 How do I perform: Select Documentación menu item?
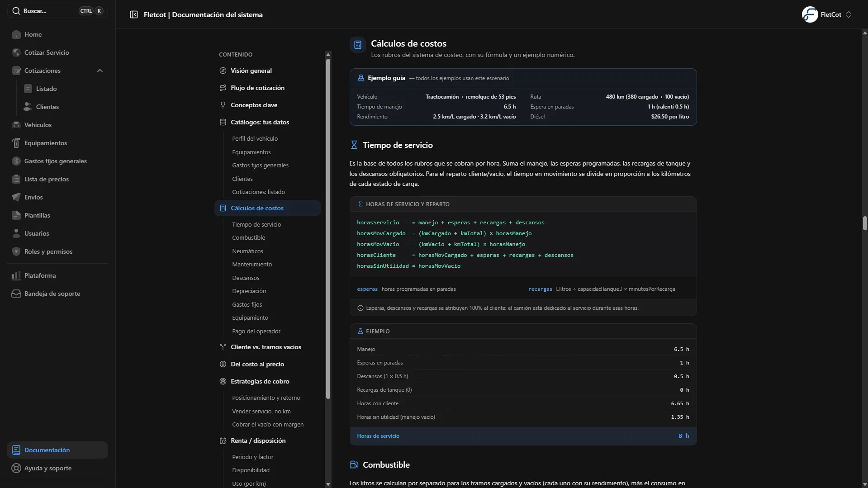57,450
